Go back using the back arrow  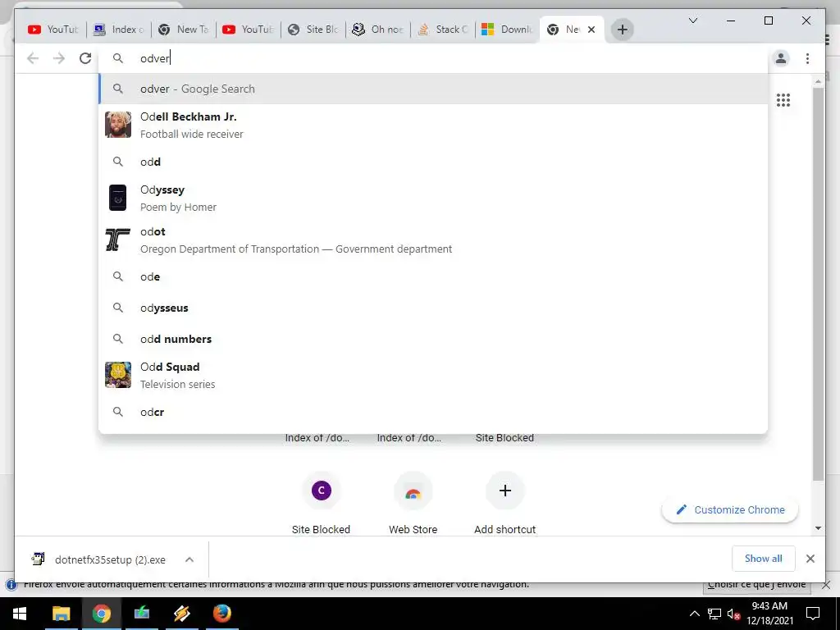pyautogui.click(x=33, y=58)
